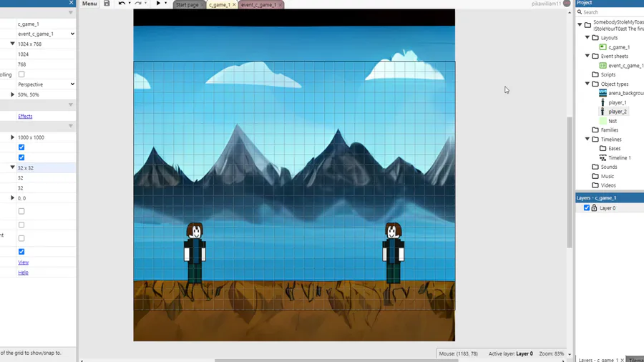This screenshot has height=362, width=644.
Task: Click the pikawilliam11 account avatar icon
Action: pos(567,4)
